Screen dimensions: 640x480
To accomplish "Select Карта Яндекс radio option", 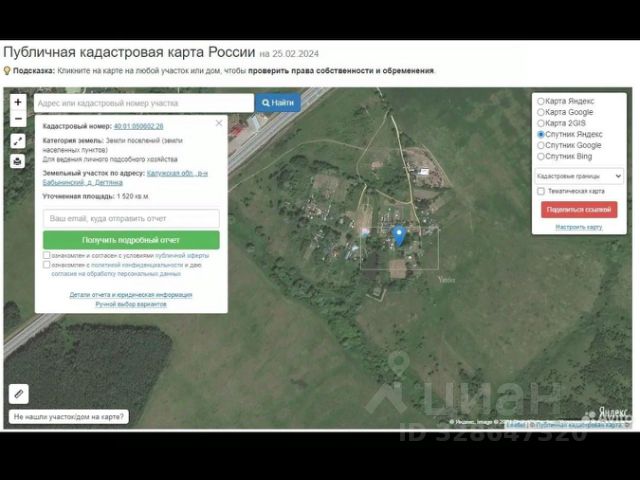I will coord(541,101).
